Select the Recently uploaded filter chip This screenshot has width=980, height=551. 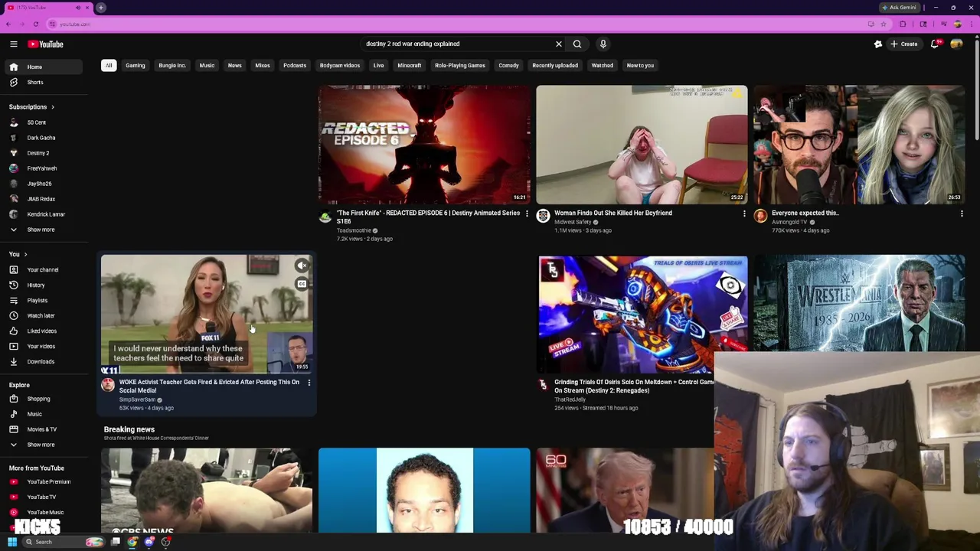(555, 66)
